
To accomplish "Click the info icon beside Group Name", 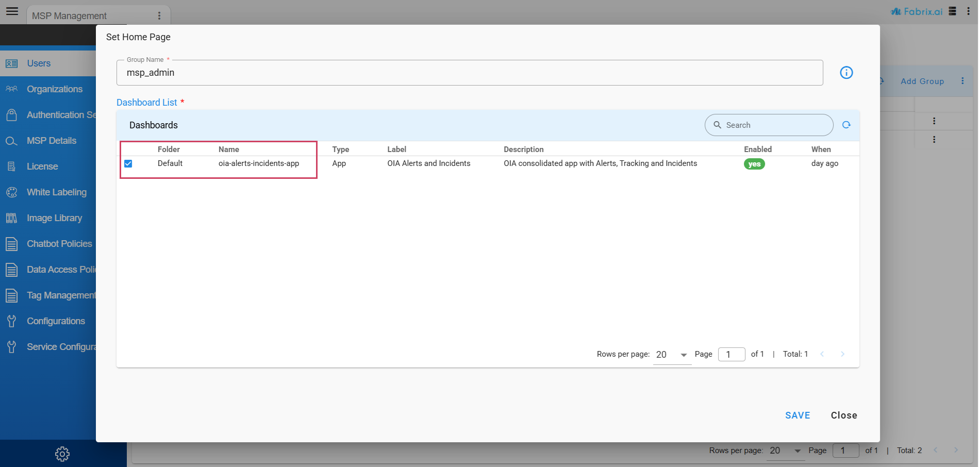I will pos(846,73).
